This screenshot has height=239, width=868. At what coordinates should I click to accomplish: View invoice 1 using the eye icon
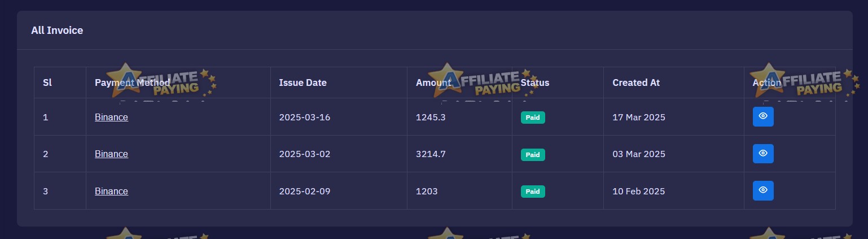coord(763,117)
